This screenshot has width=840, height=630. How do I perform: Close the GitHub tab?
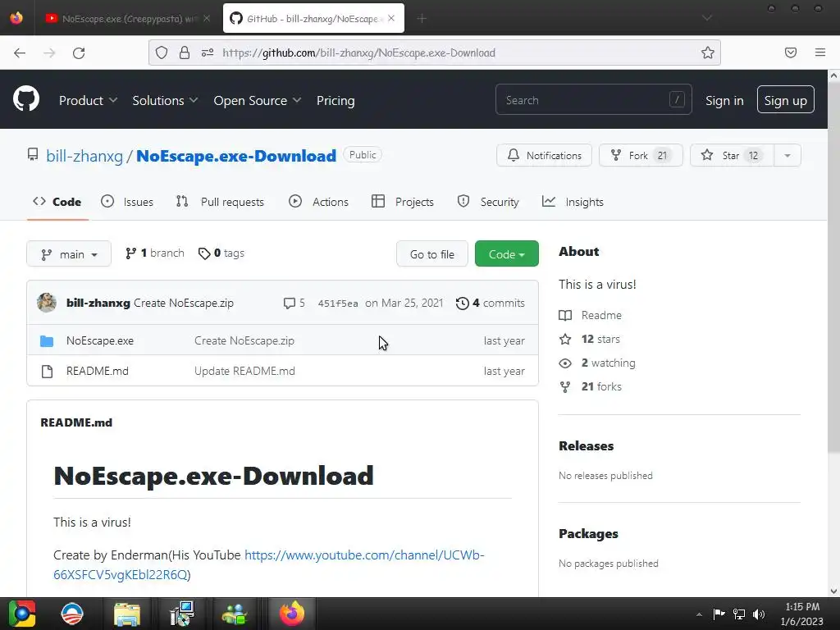point(391,18)
